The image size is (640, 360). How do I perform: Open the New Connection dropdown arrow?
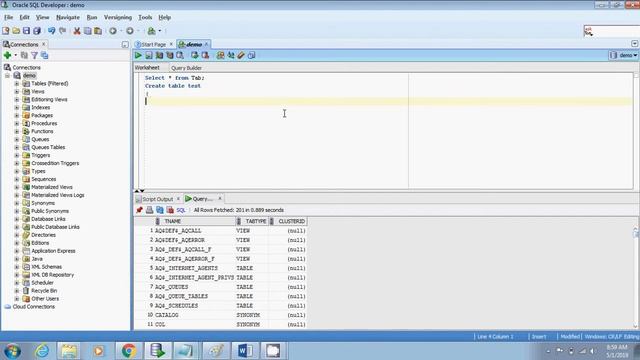[x=16, y=55]
